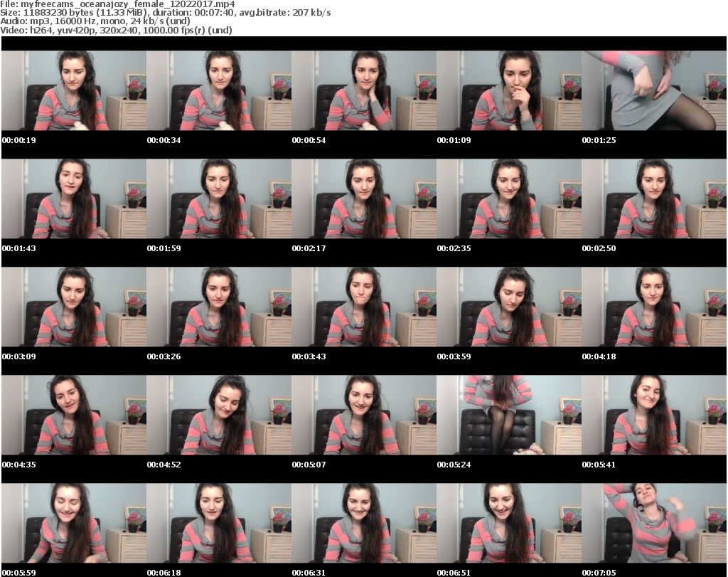Select the thumbnail frame at 00:01:09
The image size is (728, 577).
tap(509, 90)
